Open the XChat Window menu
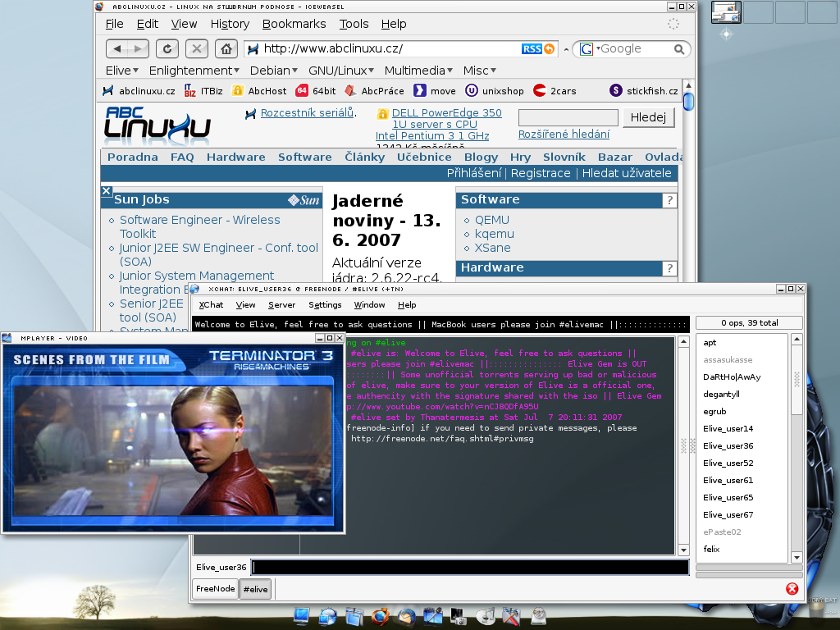The image size is (840, 630). click(x=369, y=305)
